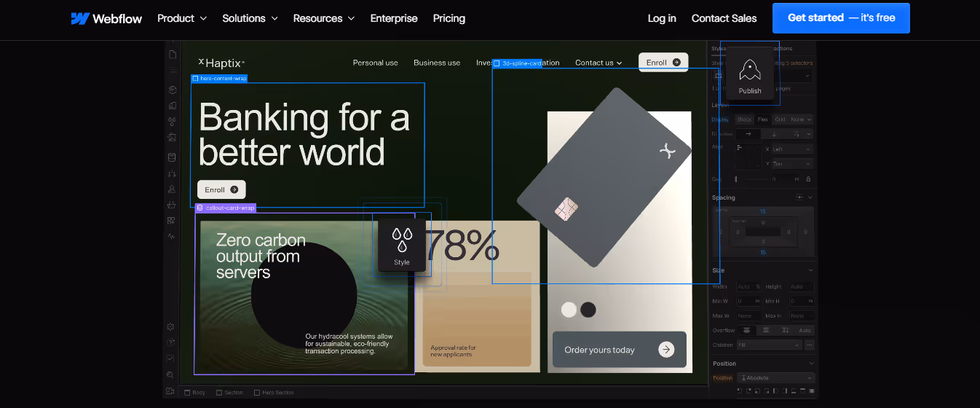
Task: Click the Publish rocket tile
Action: pyautogui.click(x=750, y=73)
